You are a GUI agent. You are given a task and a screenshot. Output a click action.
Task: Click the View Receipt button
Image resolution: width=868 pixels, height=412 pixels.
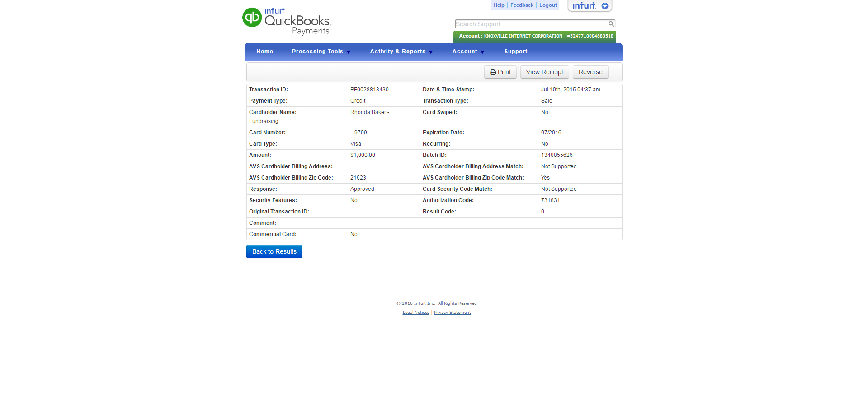pyautogui.click(x=545, y=72)
